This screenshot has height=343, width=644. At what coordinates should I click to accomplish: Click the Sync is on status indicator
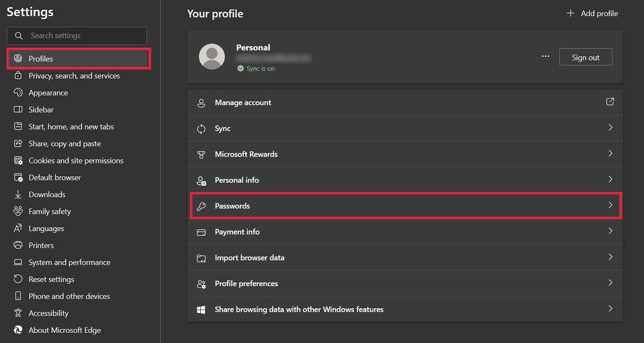click(256, 68)
